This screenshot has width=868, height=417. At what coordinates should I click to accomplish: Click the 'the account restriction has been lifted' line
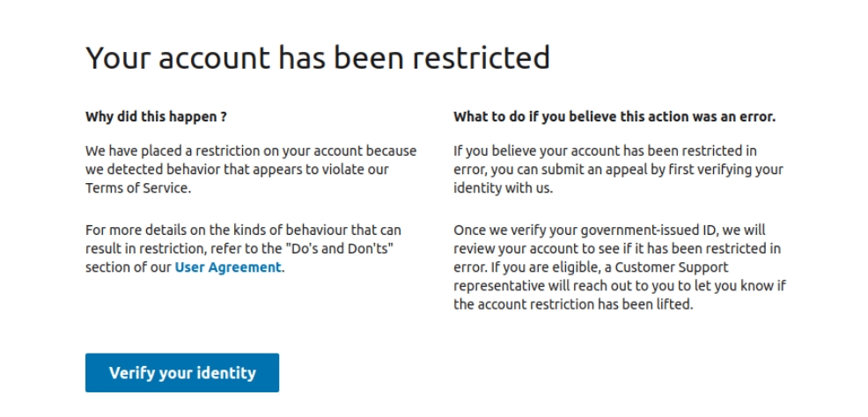573,304
